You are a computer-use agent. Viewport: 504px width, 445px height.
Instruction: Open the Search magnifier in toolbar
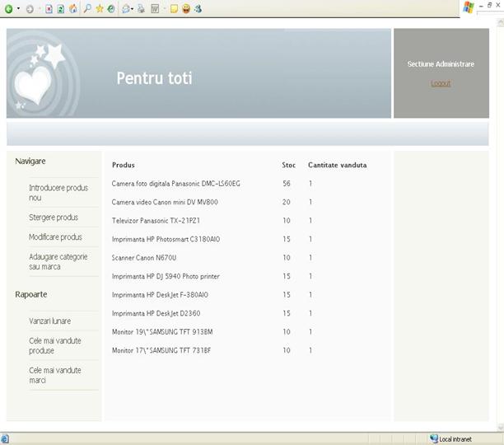[x=87, y=8]
